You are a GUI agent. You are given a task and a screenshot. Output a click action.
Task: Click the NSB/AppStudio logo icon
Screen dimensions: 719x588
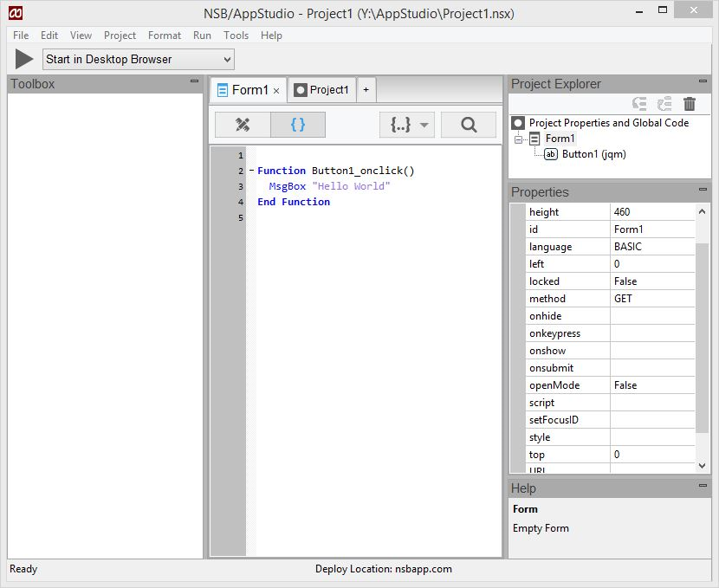tap(16, 13)
